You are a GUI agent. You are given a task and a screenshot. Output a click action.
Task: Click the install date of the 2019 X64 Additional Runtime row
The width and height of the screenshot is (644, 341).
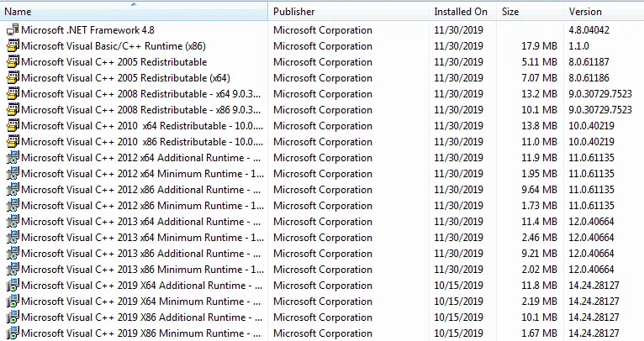[x=458, y=286]
